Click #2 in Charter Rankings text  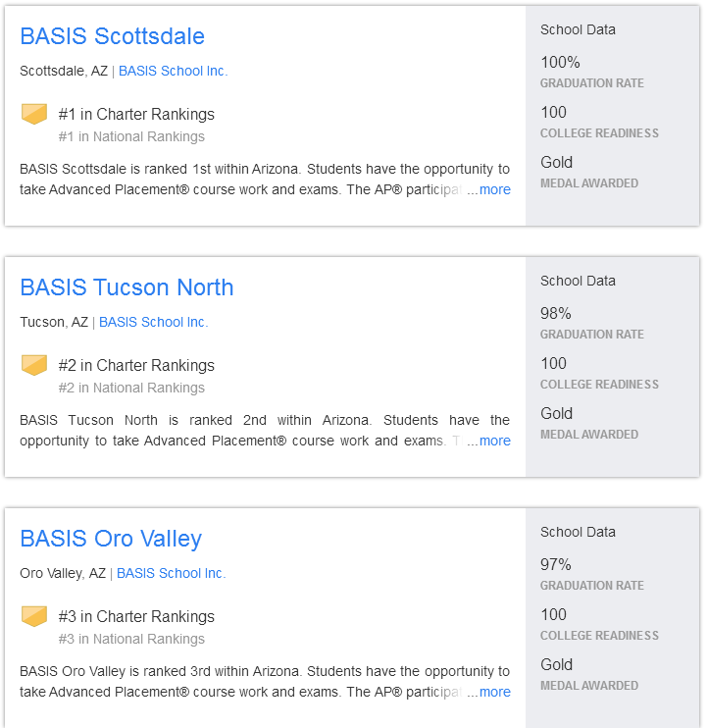(136, 365)
